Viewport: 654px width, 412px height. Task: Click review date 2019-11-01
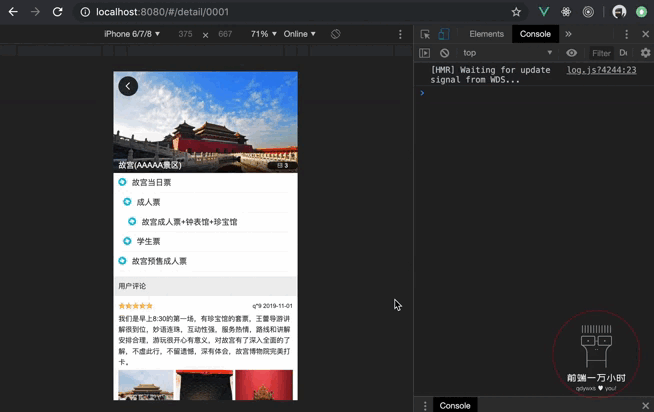pyautogui.click(x=277, y=306)
